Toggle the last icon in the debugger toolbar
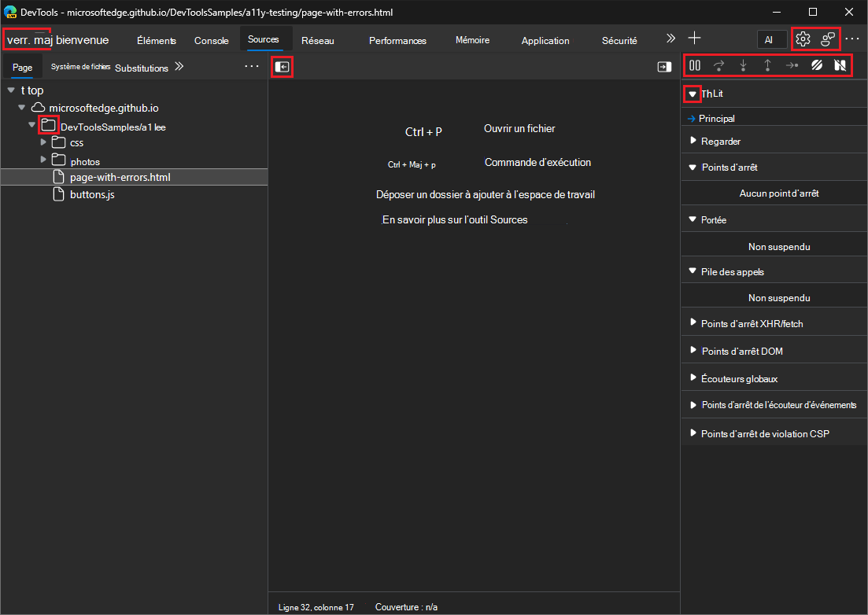 point(840,65)
